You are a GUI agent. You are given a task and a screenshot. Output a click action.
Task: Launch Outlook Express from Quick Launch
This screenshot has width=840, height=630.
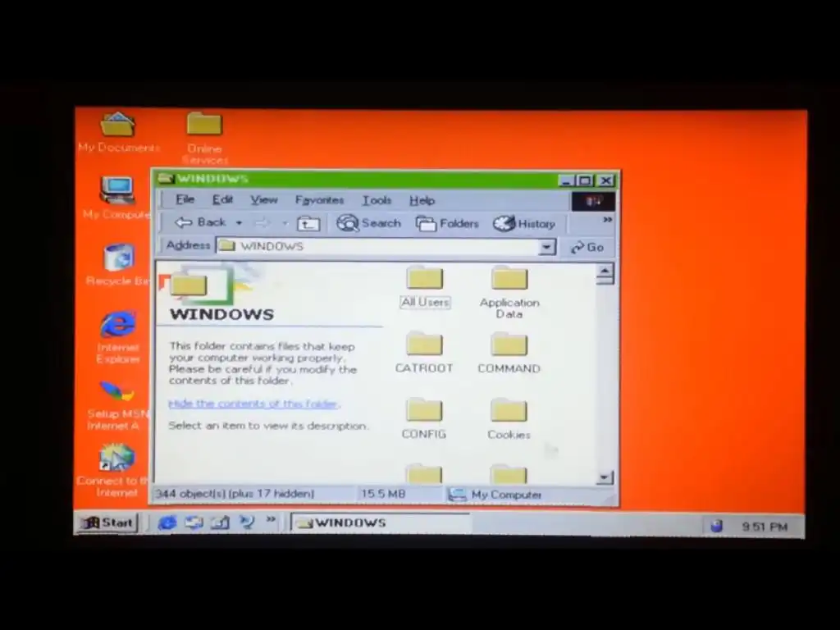click(194, 523)
